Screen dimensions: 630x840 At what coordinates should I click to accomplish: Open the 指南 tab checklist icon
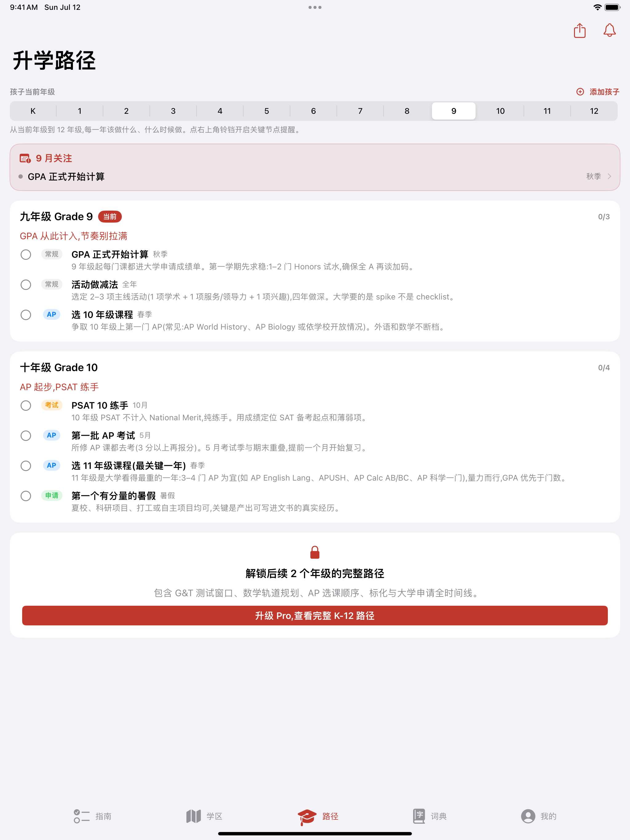pyautogui.click(x=81, y=816)
